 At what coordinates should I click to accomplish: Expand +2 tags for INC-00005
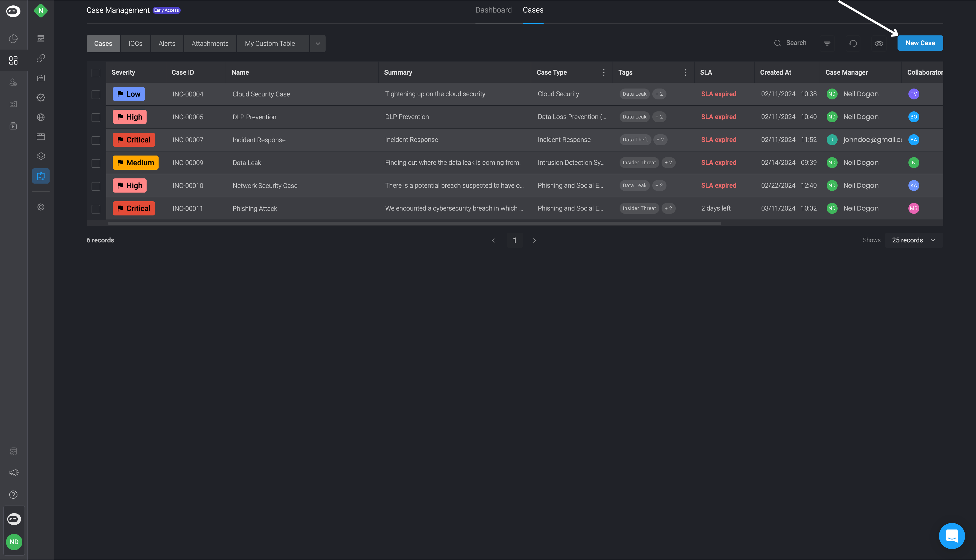(659, 117)
